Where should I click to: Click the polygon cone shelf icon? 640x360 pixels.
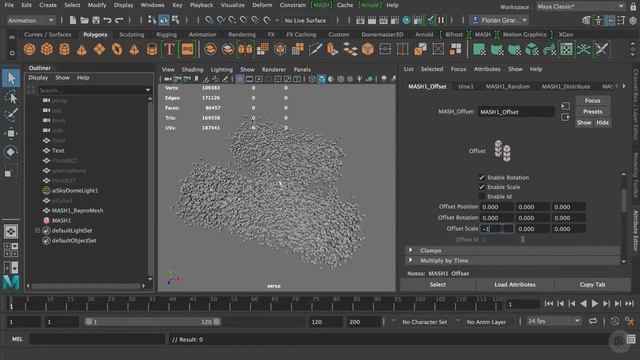coord(82,49)
